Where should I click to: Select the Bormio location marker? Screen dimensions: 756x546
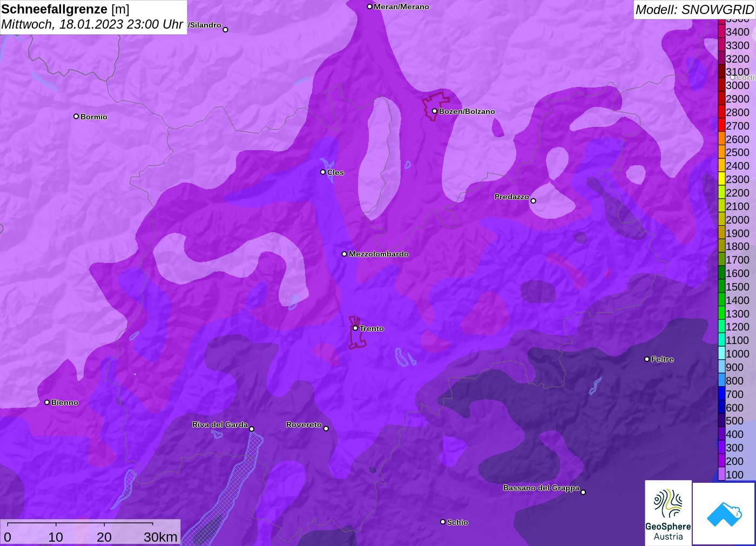click(x=76, y=116)
